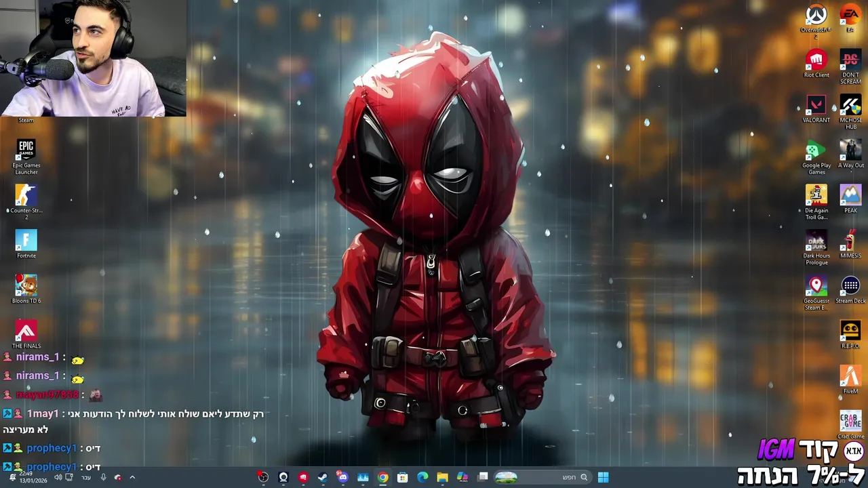Launch Counter-Strike 2 from the desktop

click(26, 202)
